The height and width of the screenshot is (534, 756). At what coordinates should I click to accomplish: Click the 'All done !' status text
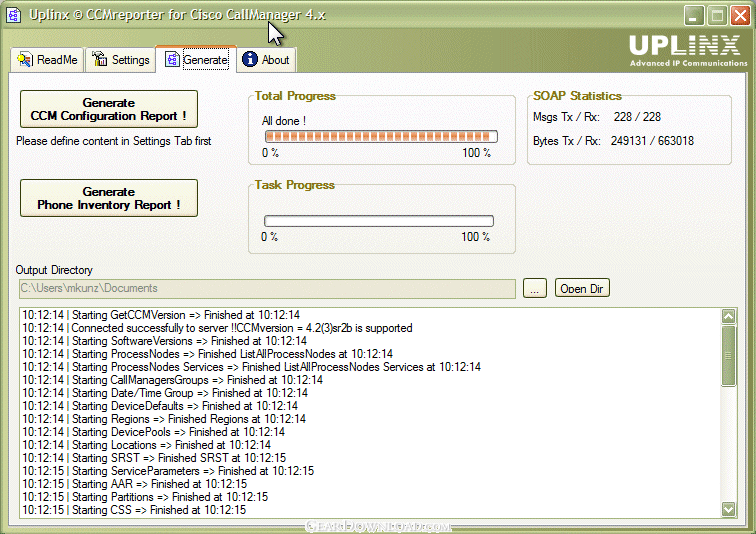[x=284, y=121]
